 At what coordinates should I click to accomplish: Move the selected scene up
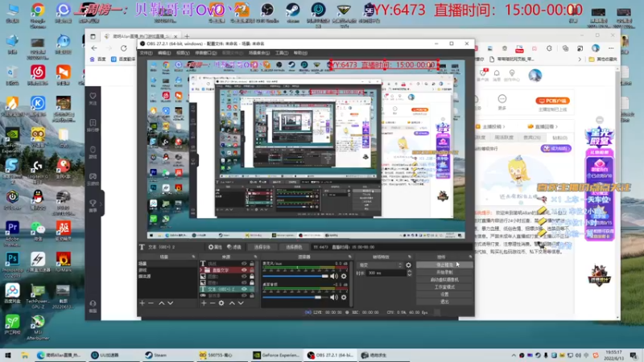pyautogui.click(x=162, y=303)
